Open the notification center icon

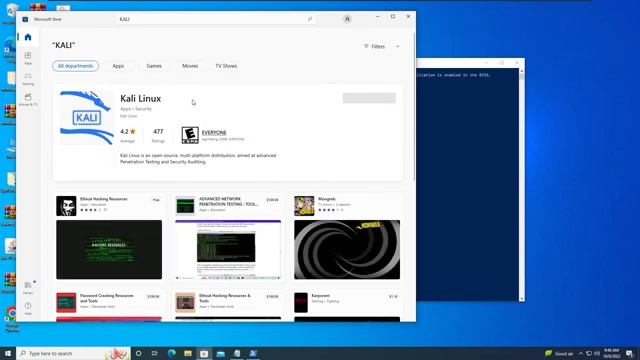pos(629,353)
